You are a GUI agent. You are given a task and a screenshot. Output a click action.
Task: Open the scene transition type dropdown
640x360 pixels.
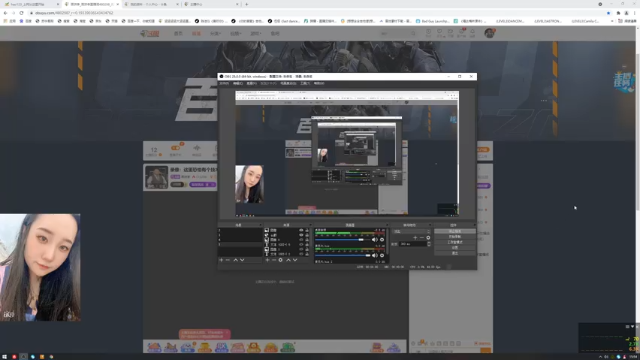(412, 231)
